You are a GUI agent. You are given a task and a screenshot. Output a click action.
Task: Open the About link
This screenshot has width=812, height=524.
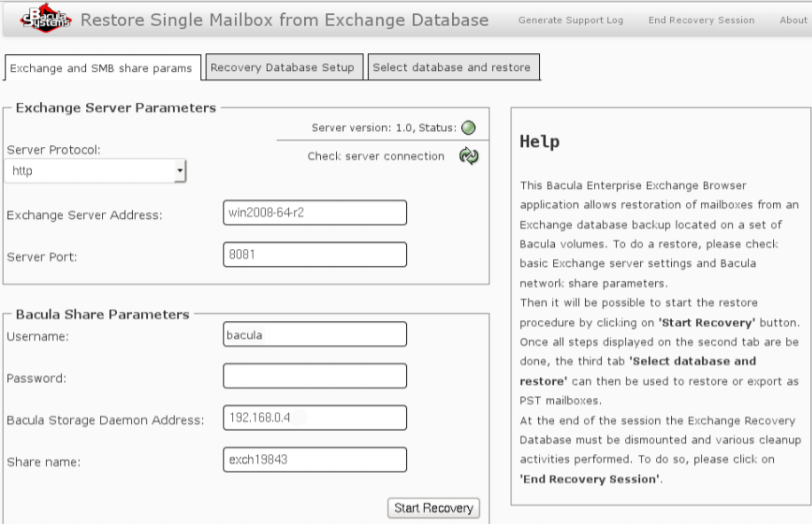point(793,20)
